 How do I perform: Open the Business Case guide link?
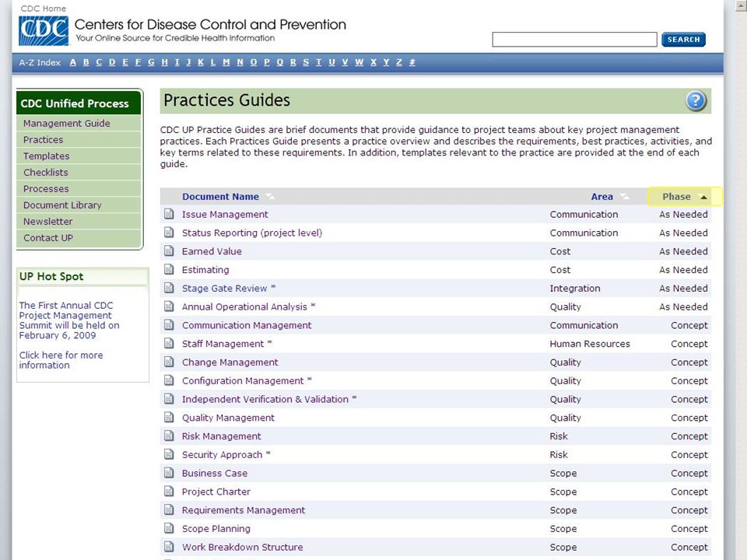(x=215, y=474)
